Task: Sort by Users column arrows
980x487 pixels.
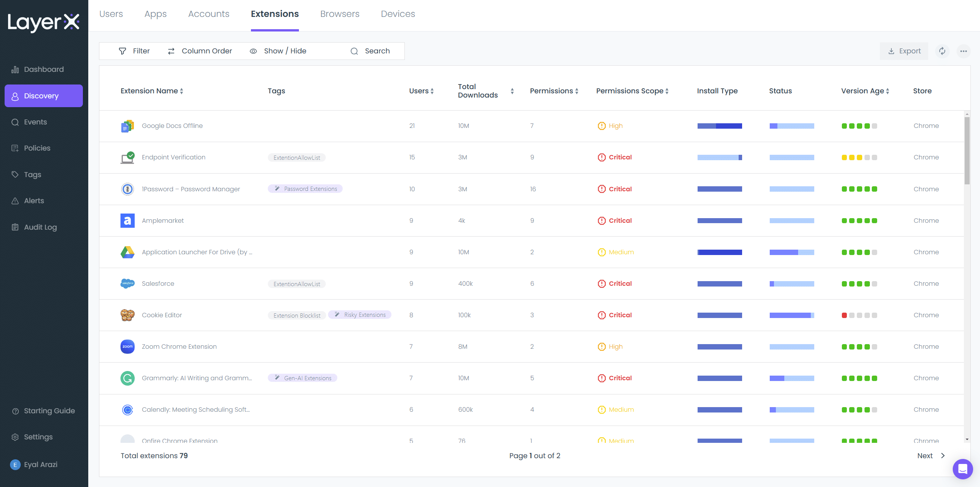Action: pyautogui.click(x=432, y=91)
